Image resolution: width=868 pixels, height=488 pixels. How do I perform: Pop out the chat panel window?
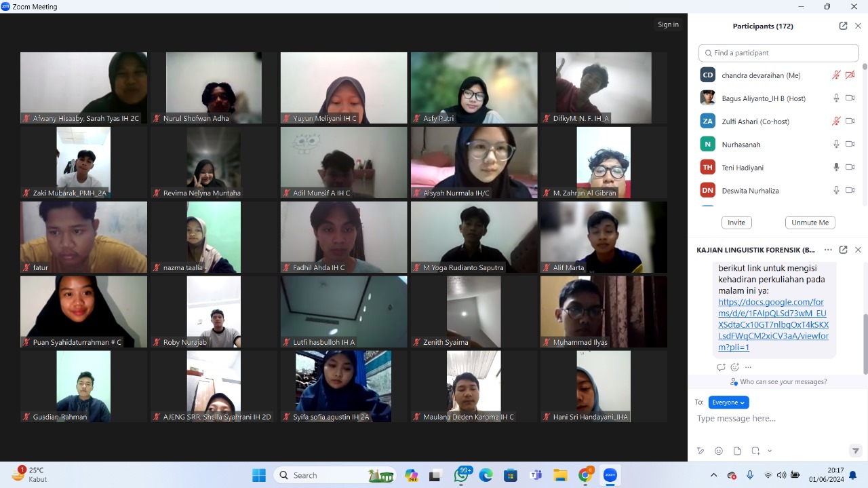(x=843, y=250)
